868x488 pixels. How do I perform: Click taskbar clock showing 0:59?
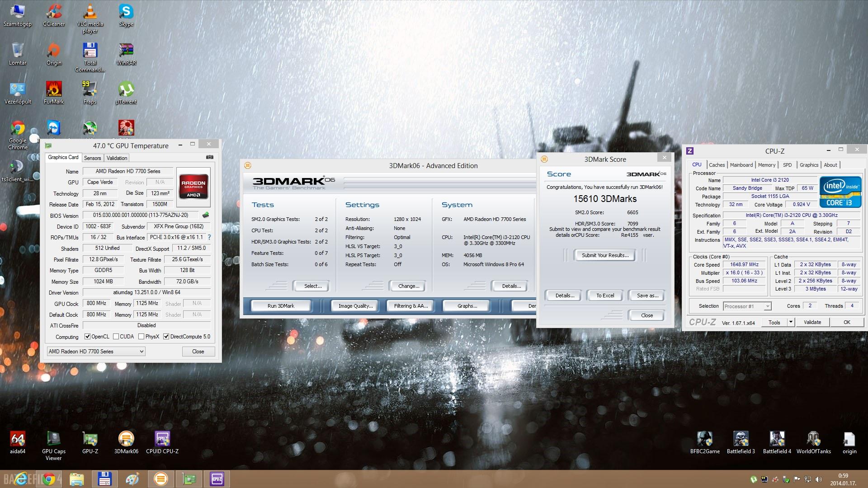click(843, 479)
